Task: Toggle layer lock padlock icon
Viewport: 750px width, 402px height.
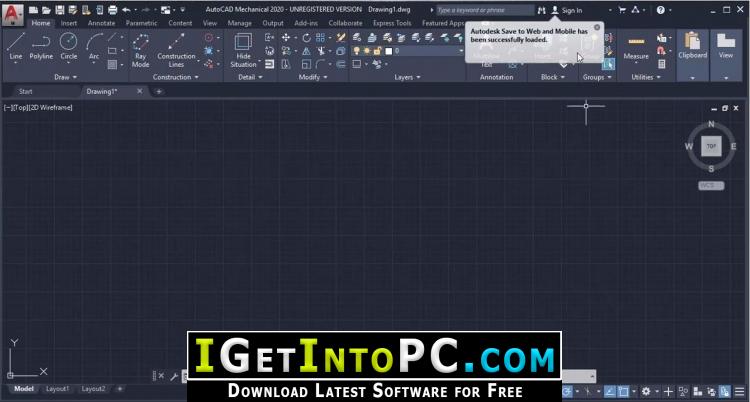Action: [377, 51]
